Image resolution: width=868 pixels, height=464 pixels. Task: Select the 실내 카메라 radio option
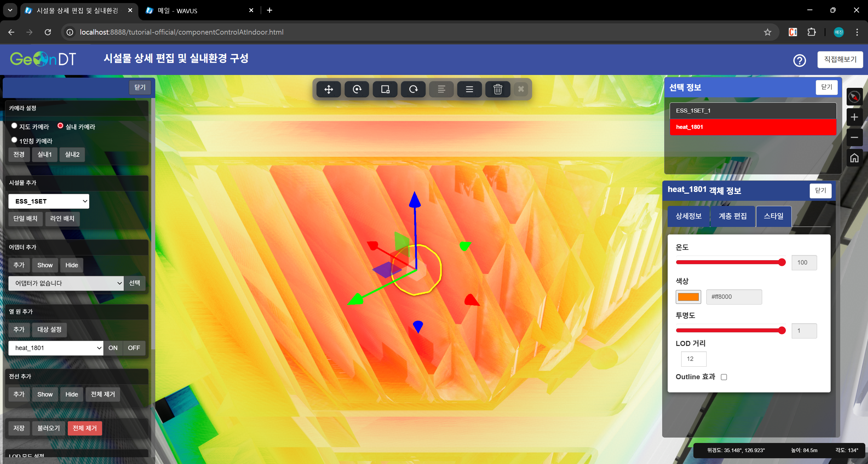click(60, 126)
